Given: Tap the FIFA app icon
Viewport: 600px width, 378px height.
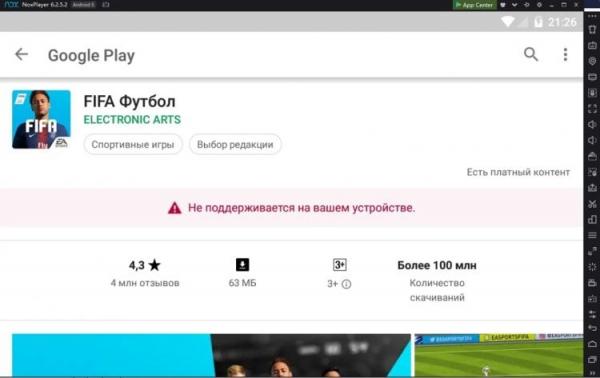Looking at the screenshot, I should [41, 119].
